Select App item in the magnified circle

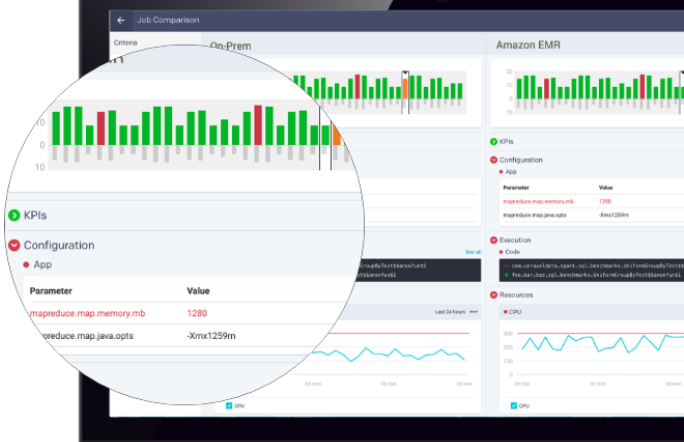pos(42,264)
